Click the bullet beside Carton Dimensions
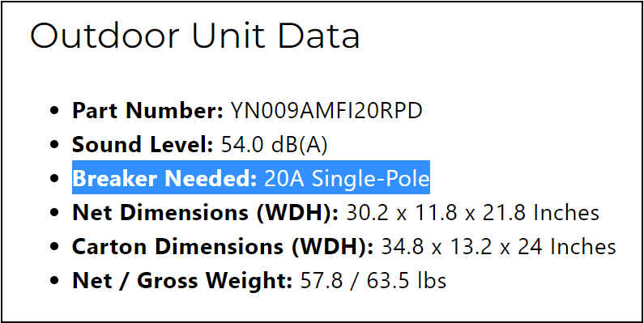 pos(53,247)
